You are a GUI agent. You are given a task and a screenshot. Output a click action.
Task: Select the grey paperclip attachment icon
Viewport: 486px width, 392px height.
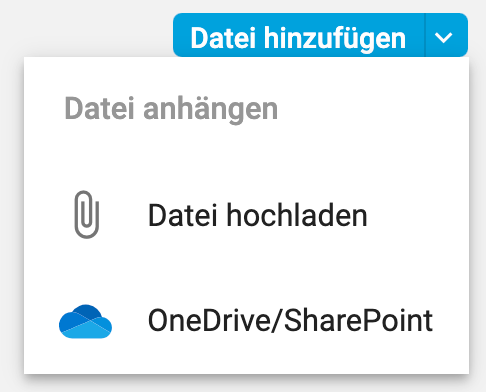87,214
